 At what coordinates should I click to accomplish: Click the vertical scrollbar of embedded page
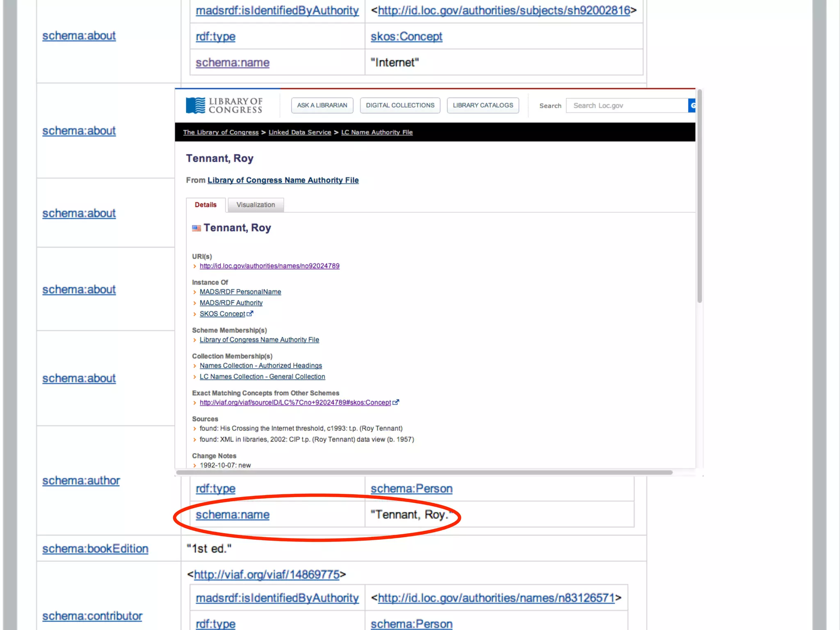coord(700,197)
